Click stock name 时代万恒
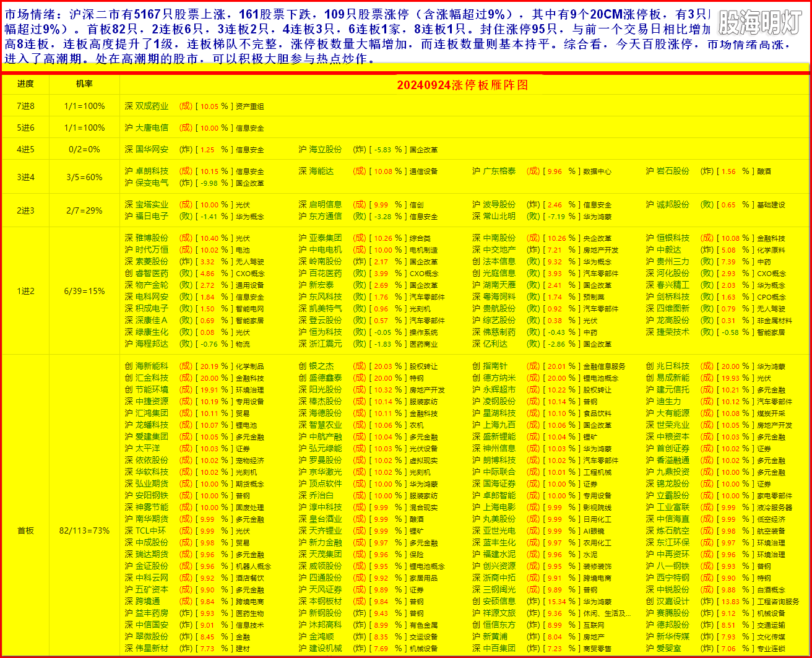 click(152, 249)
